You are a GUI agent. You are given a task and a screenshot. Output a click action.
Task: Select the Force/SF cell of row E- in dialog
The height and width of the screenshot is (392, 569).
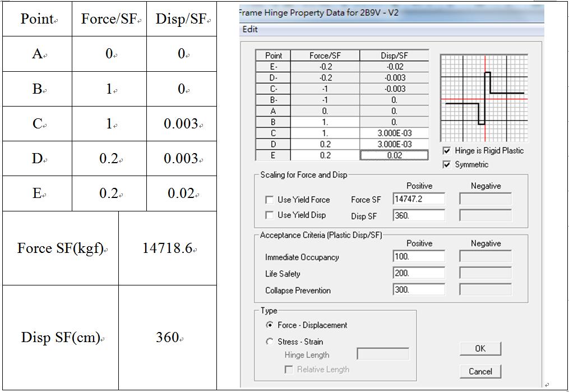point(325,67)
